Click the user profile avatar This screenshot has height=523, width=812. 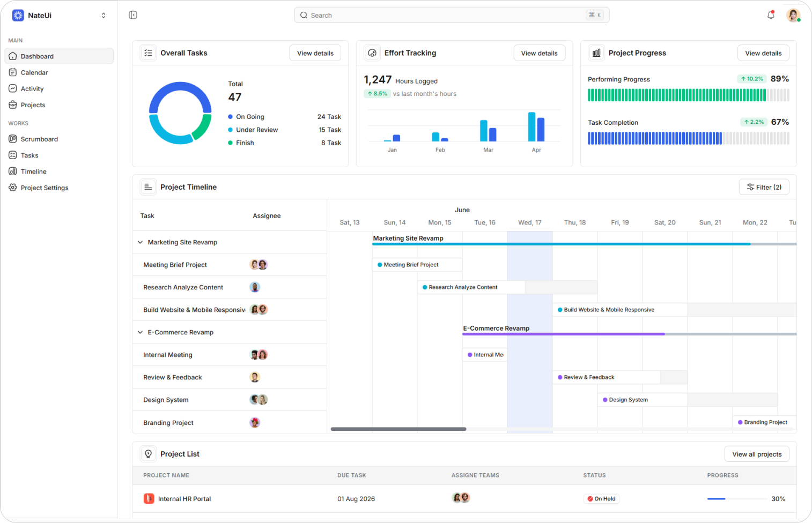tap(793, 15)
